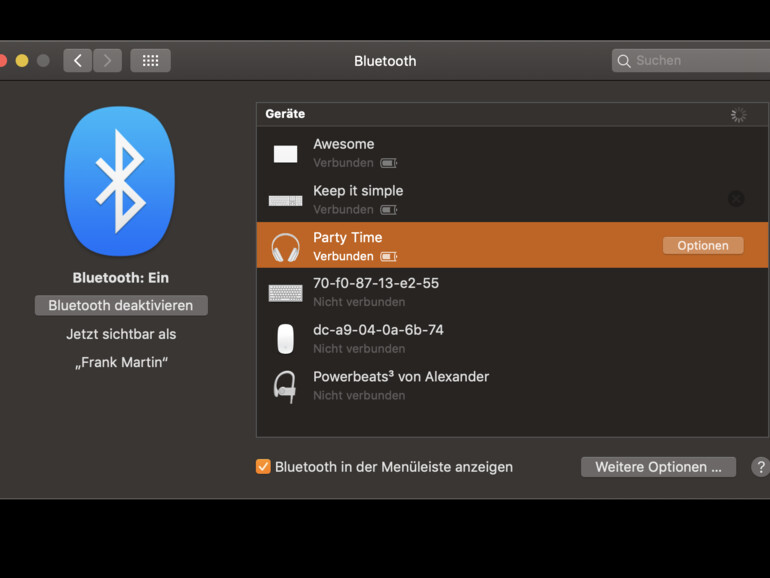
Task: Click the spinning progress indicator in Geräte header
Action: pos(738,115)
